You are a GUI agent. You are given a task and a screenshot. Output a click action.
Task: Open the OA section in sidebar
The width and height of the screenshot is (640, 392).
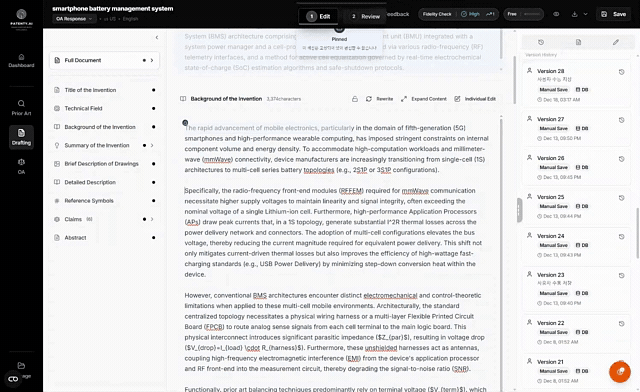pyautogui.click(x=21, y=166)
